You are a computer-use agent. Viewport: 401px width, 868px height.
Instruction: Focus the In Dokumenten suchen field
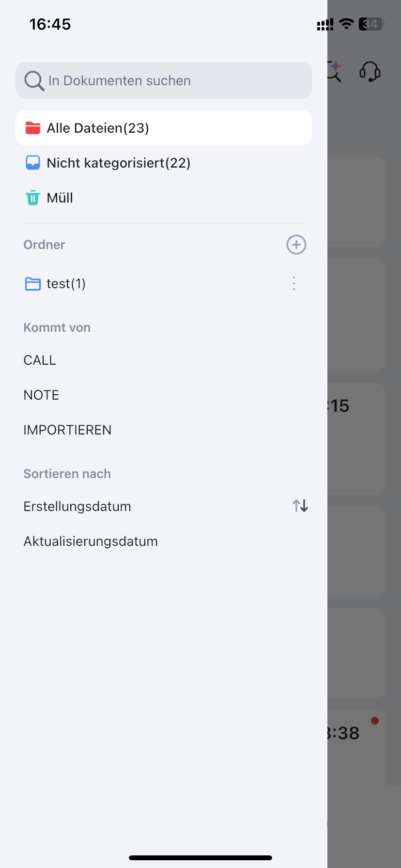pos(164,80)
